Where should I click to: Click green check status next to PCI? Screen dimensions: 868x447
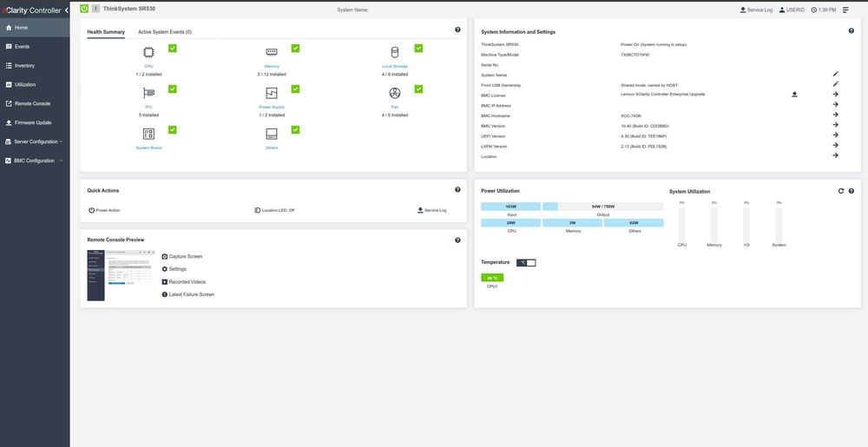173,89
